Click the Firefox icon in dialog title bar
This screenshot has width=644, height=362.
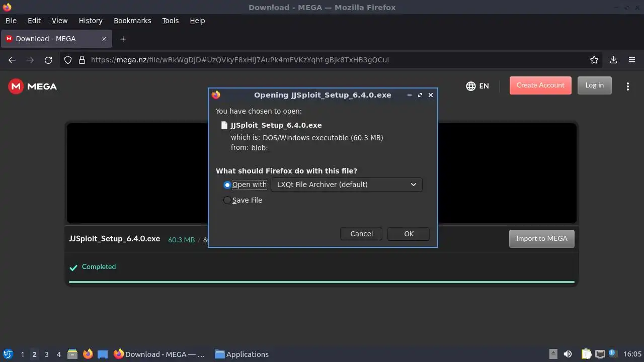216,95
